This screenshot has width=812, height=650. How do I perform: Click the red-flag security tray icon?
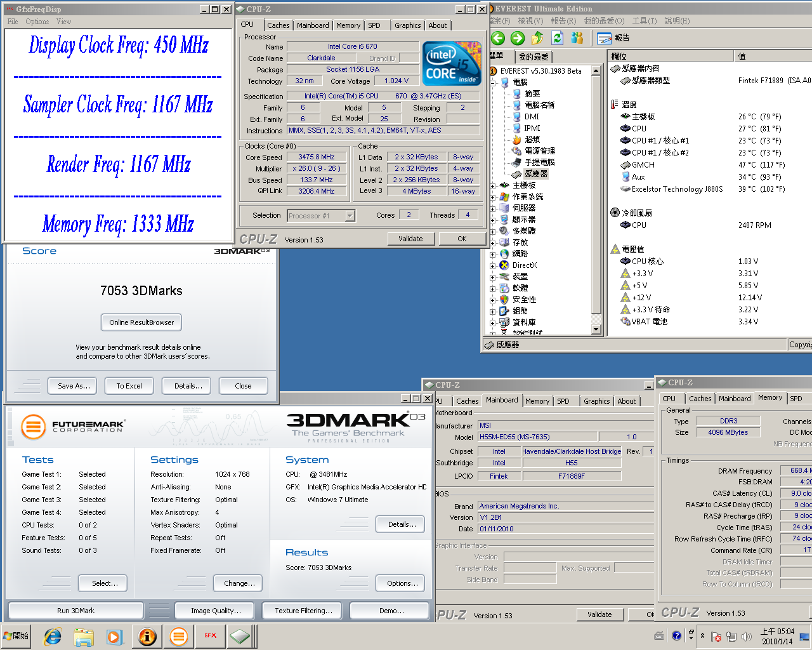point(716,636)
